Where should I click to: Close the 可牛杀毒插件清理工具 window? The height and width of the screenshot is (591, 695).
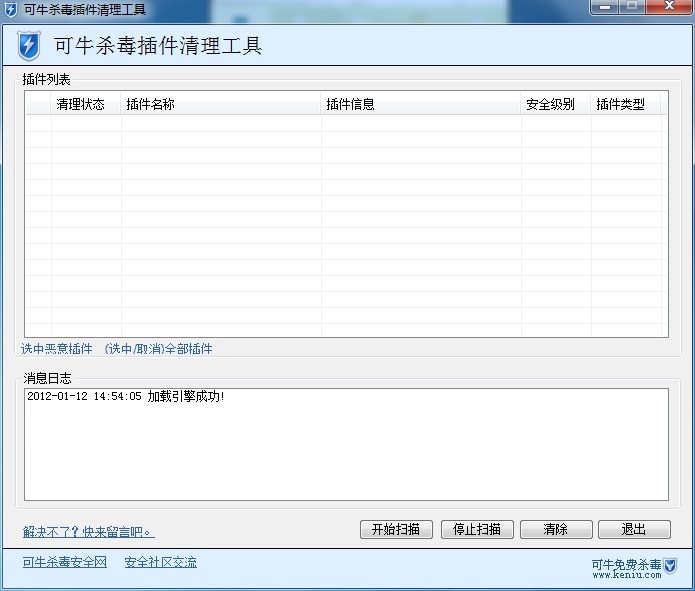coord(666,8)
